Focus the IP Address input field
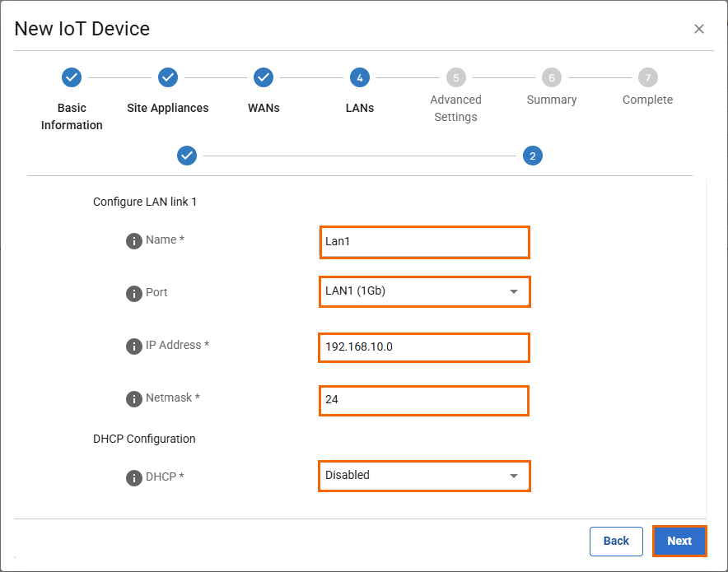 click(424, 347)
